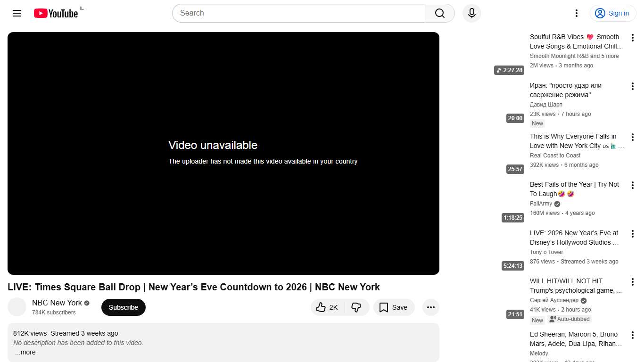Open options menu for Soulful R&B Vibes video
The image size is (644, 362).
(632, 37)
